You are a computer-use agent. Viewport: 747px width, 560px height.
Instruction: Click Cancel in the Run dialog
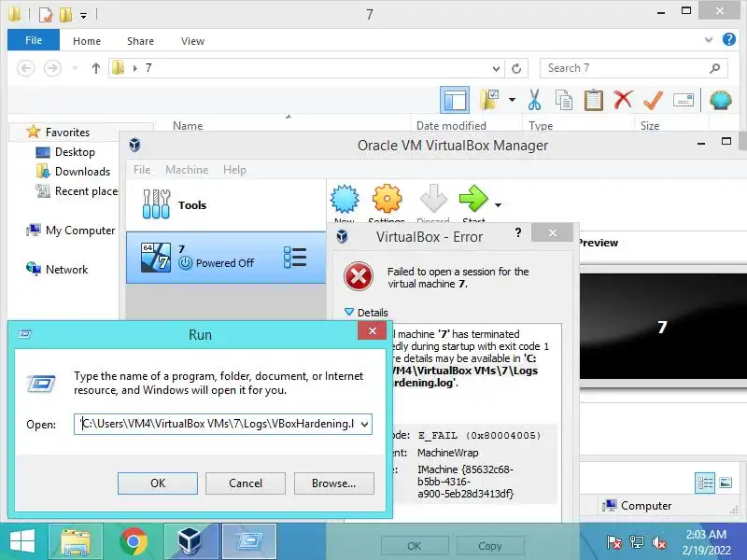(246, 483)
